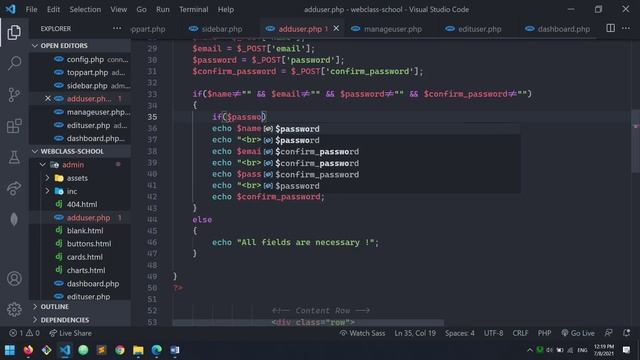
Task: Open the Extensions view
Action: click(14, 126)
